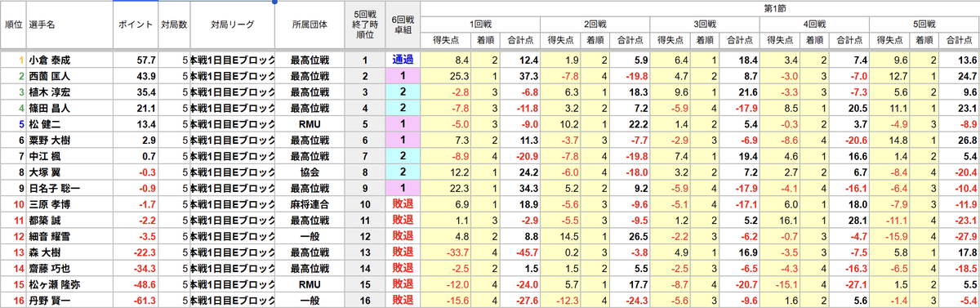The height and width of the screenshot is (308, 980).
Task: Select the 対局数 column header
Action: pyautogui.click(x=173, y=25)
